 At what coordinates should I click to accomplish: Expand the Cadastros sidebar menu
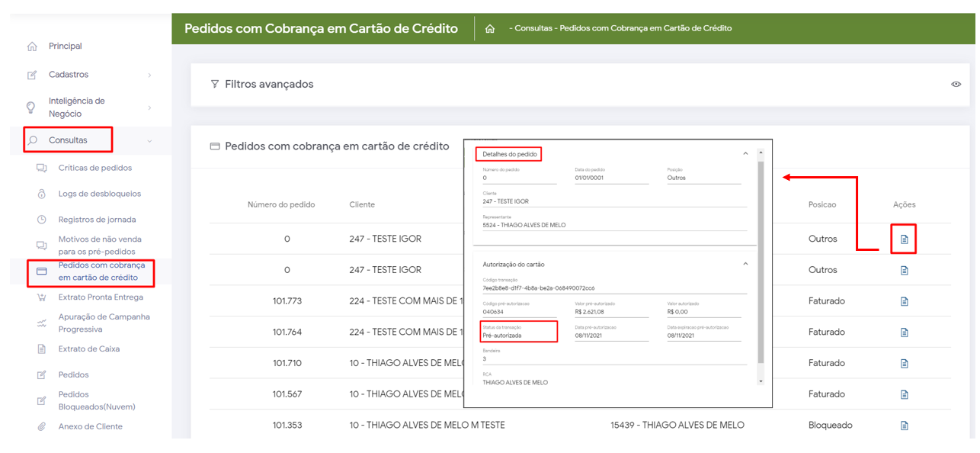(149, 75)
